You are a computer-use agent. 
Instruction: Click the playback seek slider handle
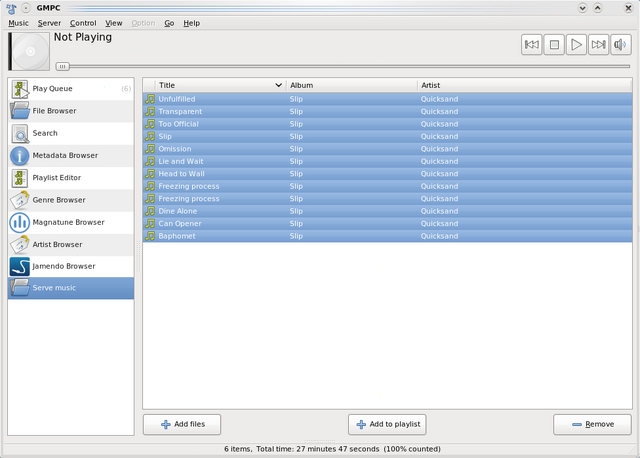(62, 66)
